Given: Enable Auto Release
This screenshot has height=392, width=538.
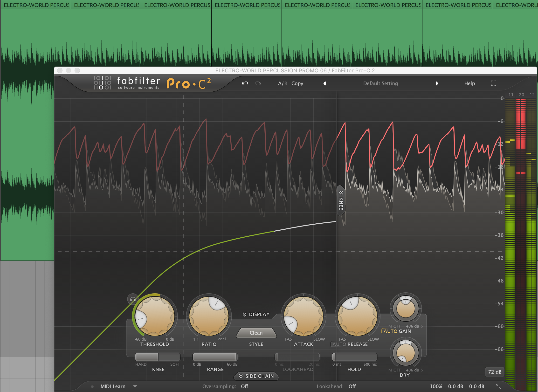Looking at the screenshot, I should (339, 344).
